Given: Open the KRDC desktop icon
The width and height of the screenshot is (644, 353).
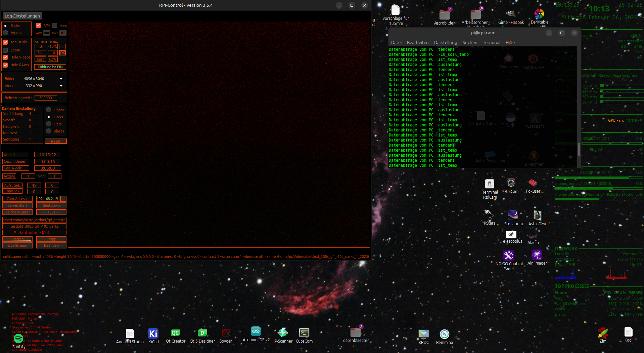Looking at the screenshot, I should click(423, 337).
